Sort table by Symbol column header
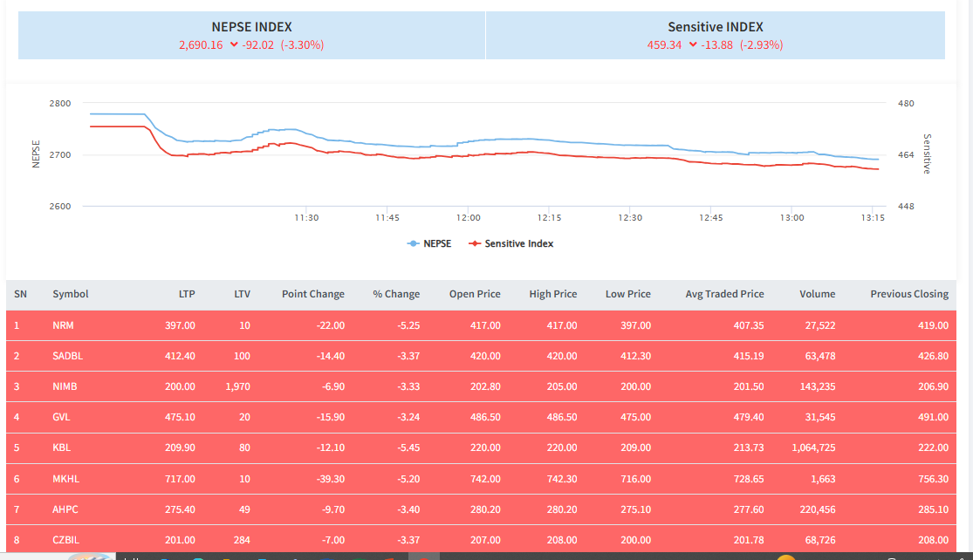This screenshot has height=560, width=973. pyautogui.click(x=71, y=294)
